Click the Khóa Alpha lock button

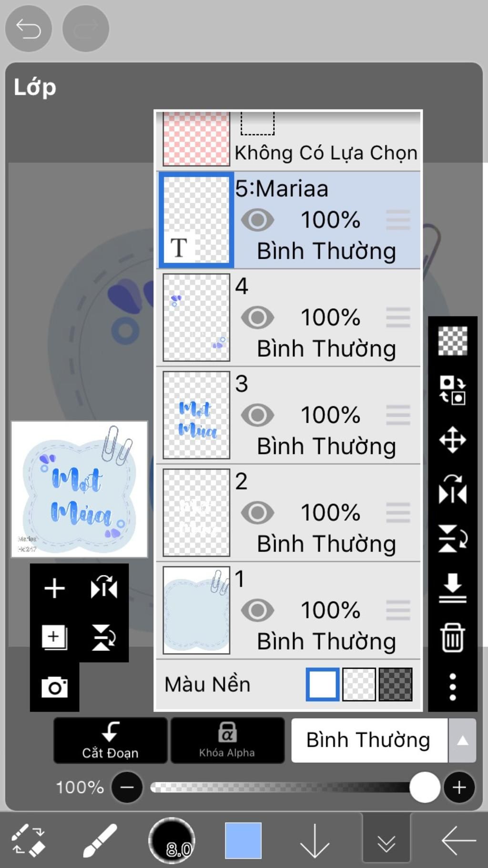tap(227, 740)
